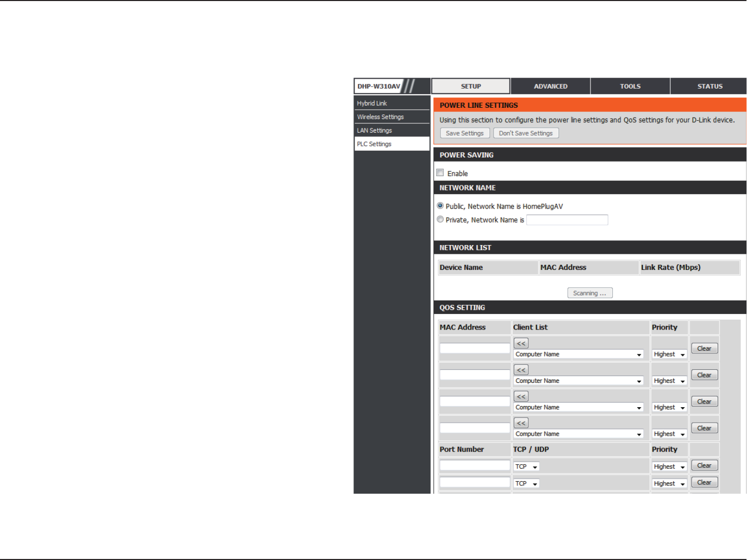Open first MAC row Priority dropdown

[669, 354]
